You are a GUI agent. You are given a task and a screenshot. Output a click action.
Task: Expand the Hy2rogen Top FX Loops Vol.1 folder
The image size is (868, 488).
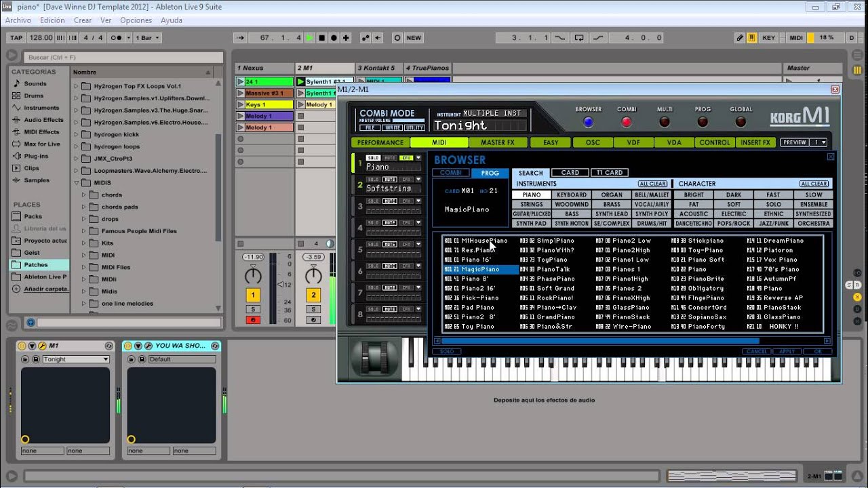77,86
